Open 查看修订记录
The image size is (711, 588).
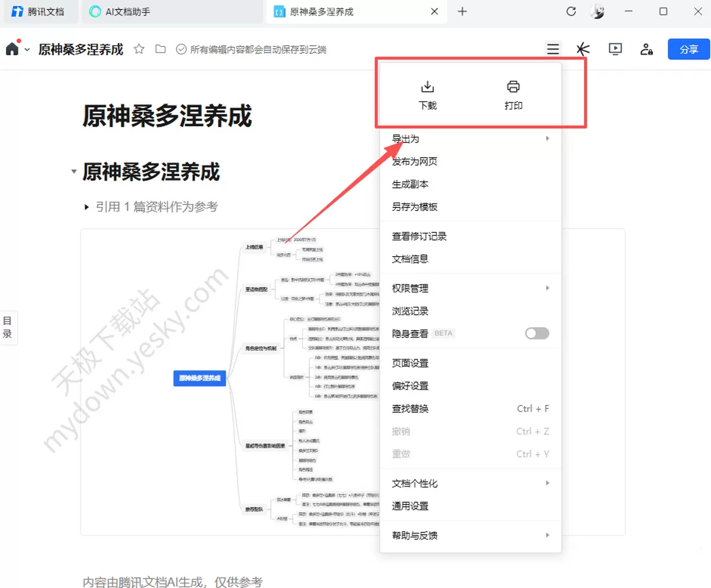(470, 237)
